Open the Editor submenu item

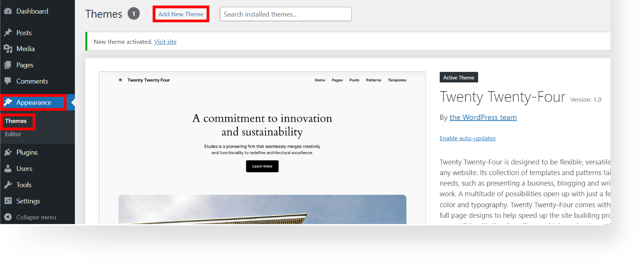[13, 134]
